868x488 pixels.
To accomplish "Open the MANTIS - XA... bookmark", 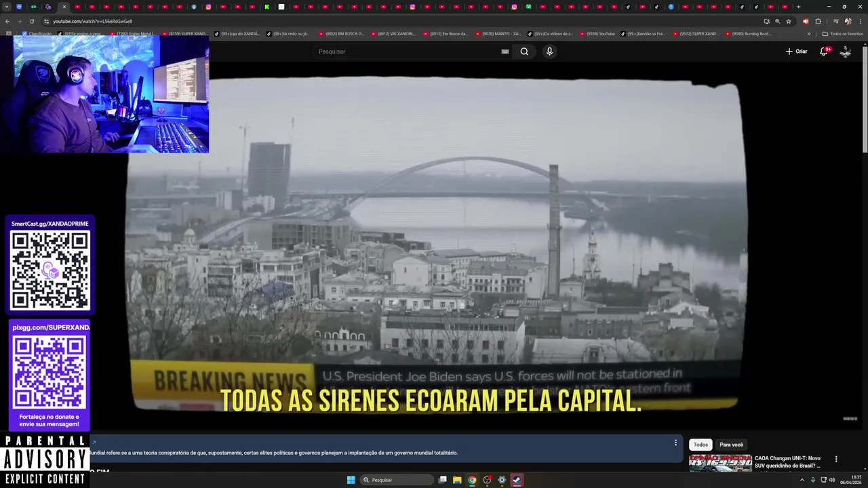I will tap(498, 33).
